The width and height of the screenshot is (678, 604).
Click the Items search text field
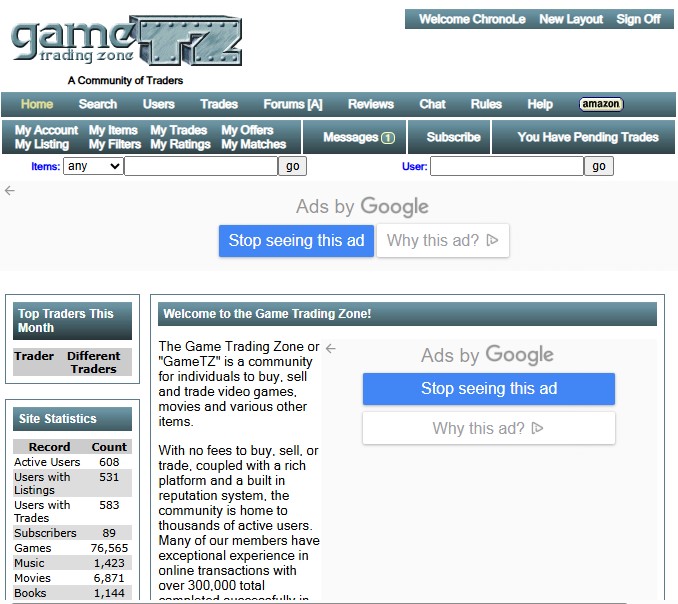201,166
